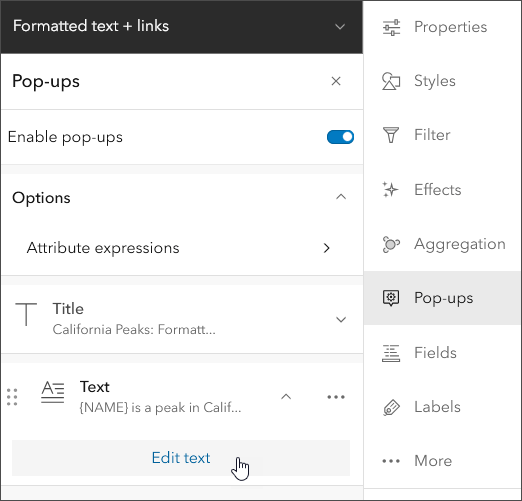The height and width of the screenshot is (501, 522).
Task: Click the Title T icon
Action: [x=26, y=314]
